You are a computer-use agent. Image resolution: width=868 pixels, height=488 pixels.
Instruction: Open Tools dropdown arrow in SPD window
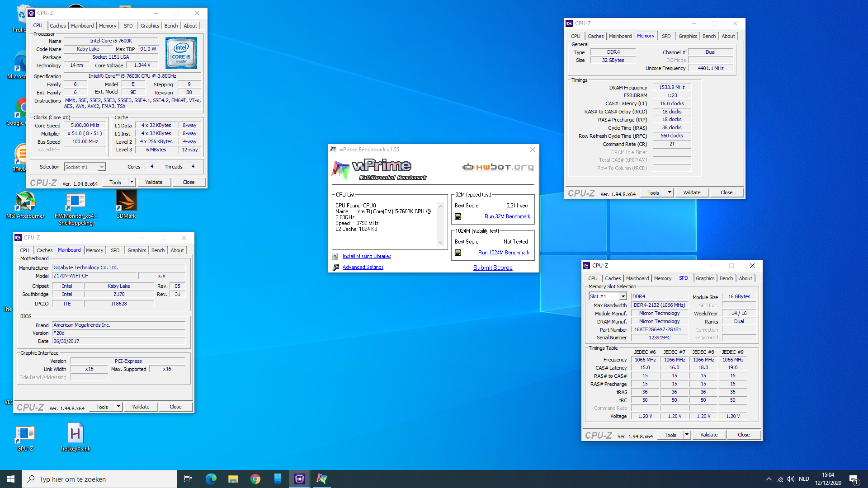tap(687, 435)
